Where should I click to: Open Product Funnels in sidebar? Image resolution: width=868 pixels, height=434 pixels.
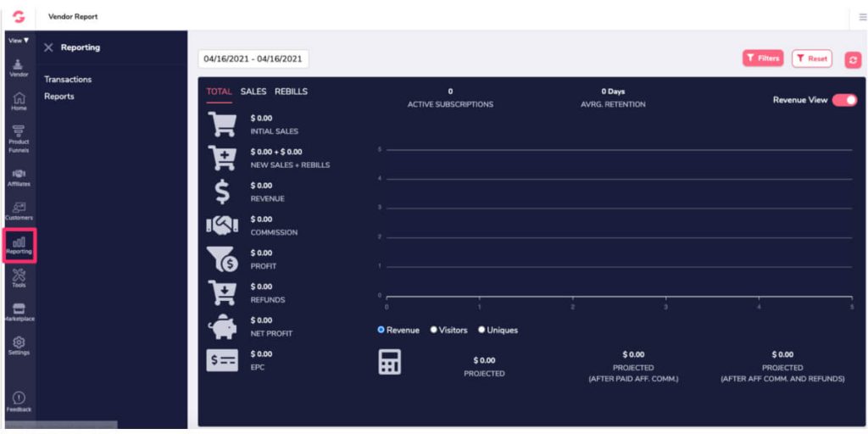click(x=19, y=139)
